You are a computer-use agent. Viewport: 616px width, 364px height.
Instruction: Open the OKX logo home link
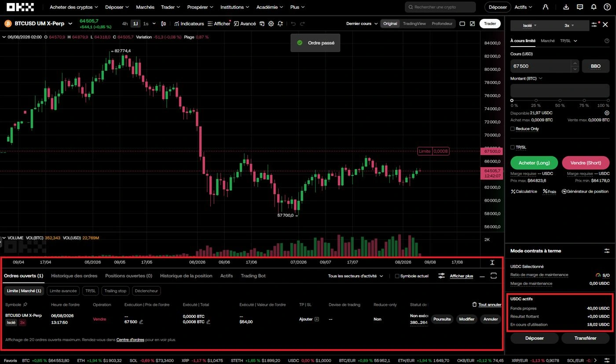[x=20, y=7]
